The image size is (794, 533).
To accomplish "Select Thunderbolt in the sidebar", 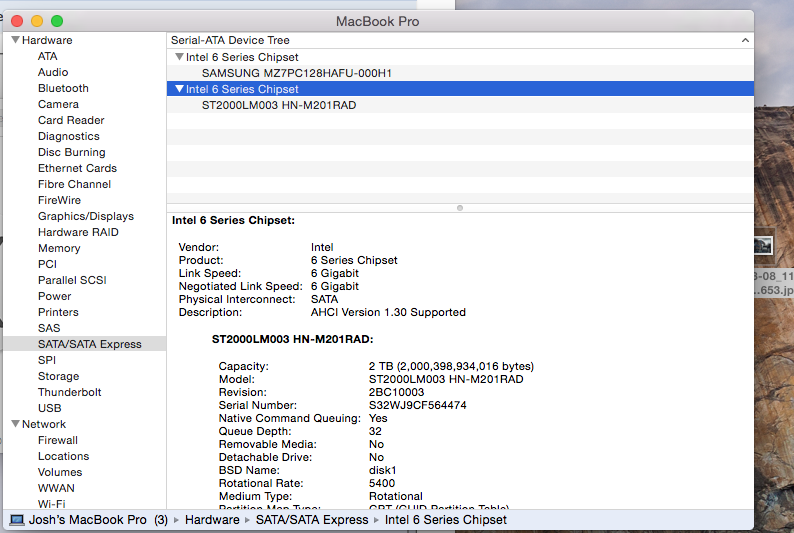I will point(69,392).
